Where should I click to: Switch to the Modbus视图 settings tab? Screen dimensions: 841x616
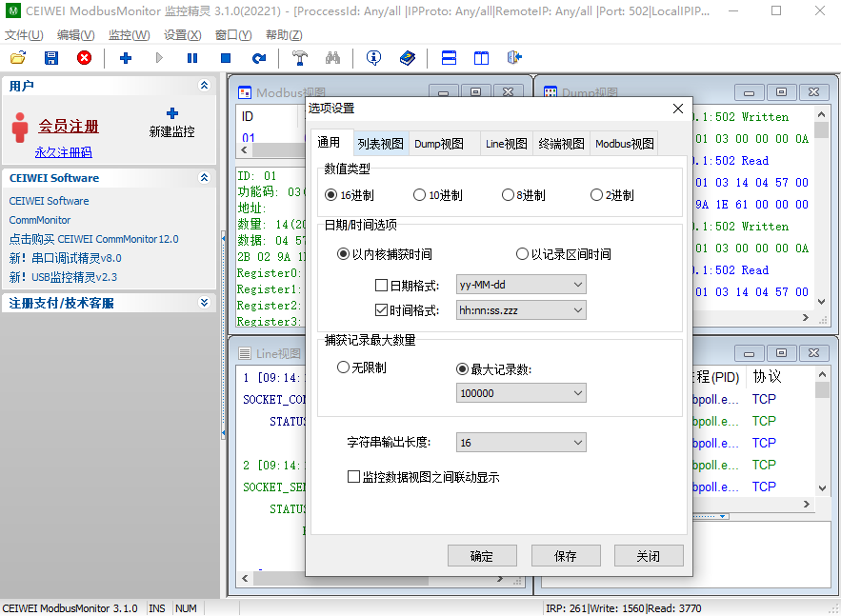tap(624, 144)
